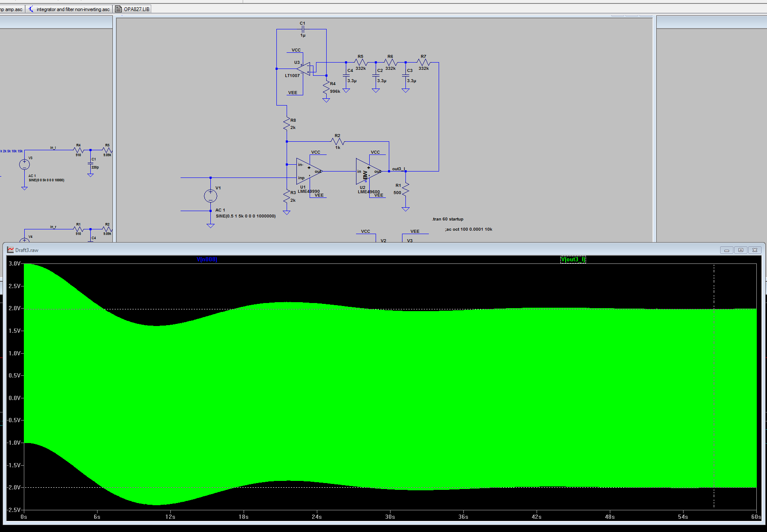Minimize the Draft3.raw waveform window

pyautogui.click(x=727, y=250)
